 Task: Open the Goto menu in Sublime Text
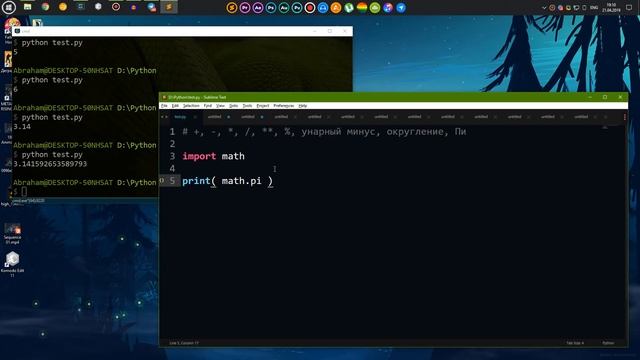(x=233, y=106)
